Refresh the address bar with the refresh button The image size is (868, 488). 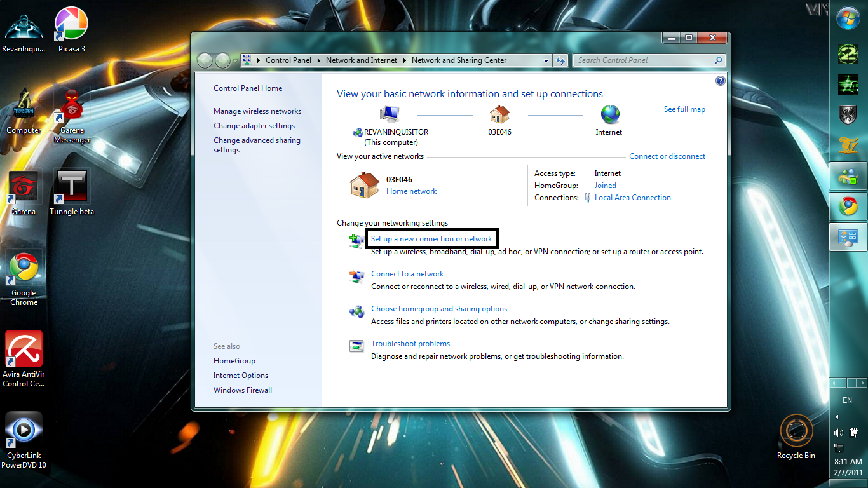560,60
